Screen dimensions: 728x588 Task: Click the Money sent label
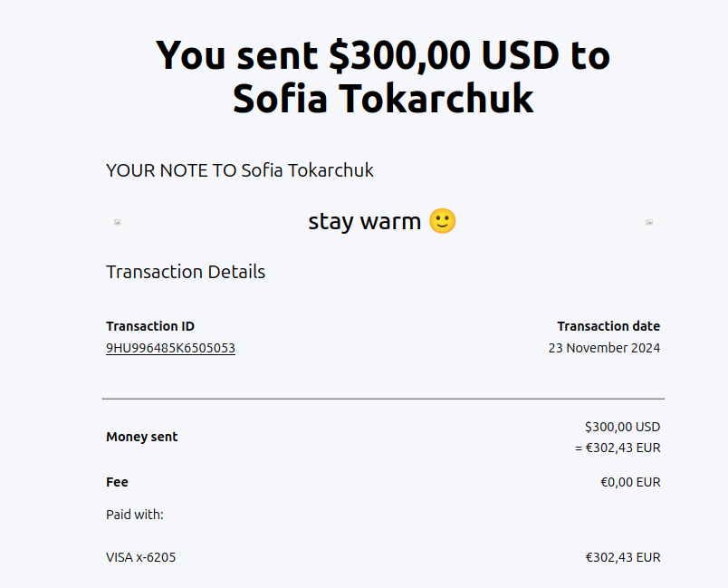coord(142,437)
